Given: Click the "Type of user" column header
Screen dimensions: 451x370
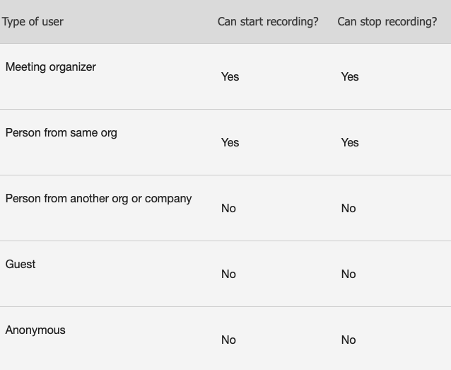Looking at the screenshot, I should (x=33, y=22).
